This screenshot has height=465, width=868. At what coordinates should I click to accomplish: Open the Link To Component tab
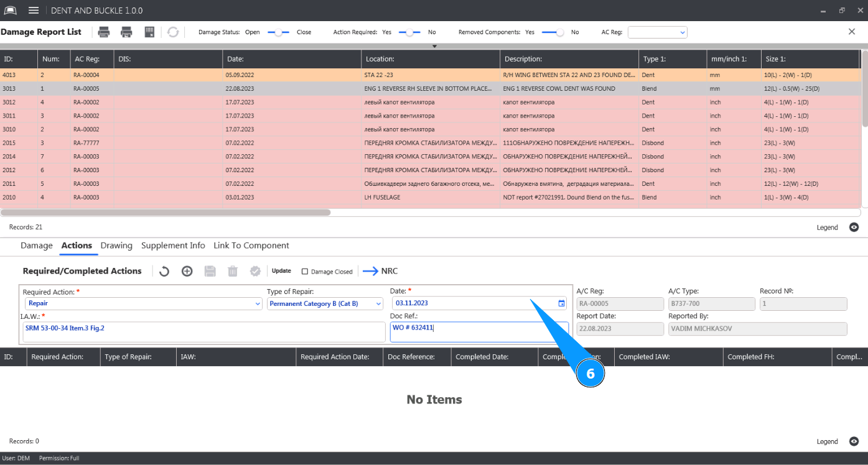251,246
